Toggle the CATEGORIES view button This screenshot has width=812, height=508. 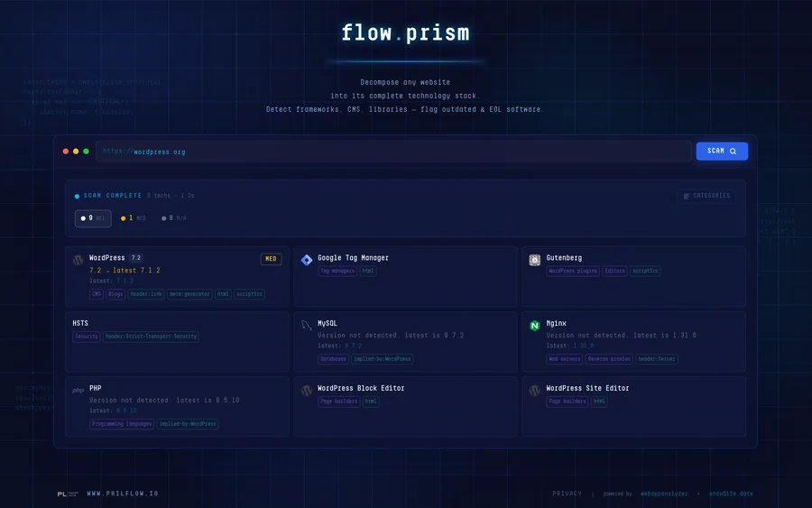pyautogui.click(x=706, y=196)
